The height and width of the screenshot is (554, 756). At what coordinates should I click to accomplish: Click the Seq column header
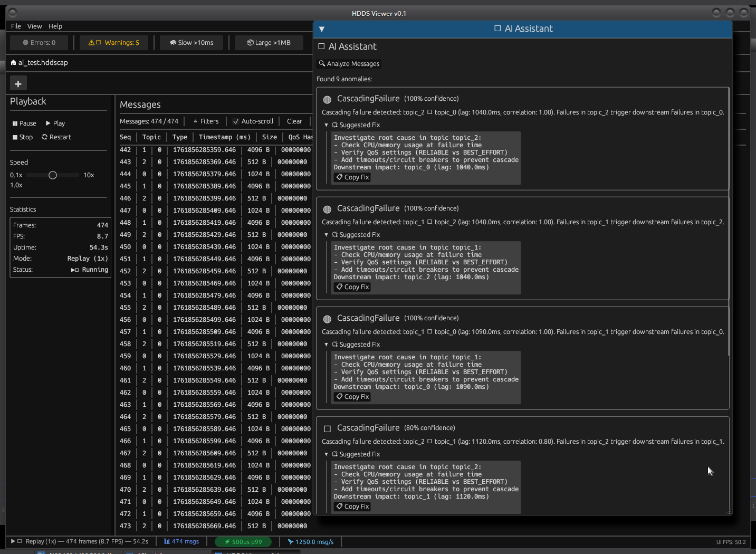point(126,137)
